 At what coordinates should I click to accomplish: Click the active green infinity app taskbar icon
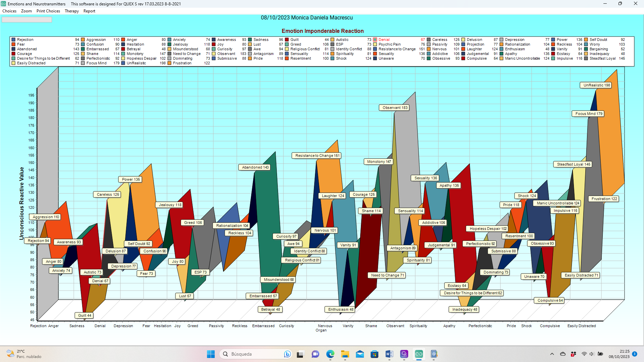[x=419, y=354]
